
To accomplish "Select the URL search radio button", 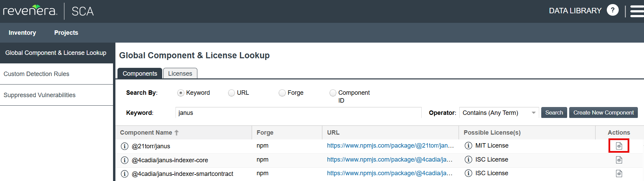I will [x=232, y=93].
